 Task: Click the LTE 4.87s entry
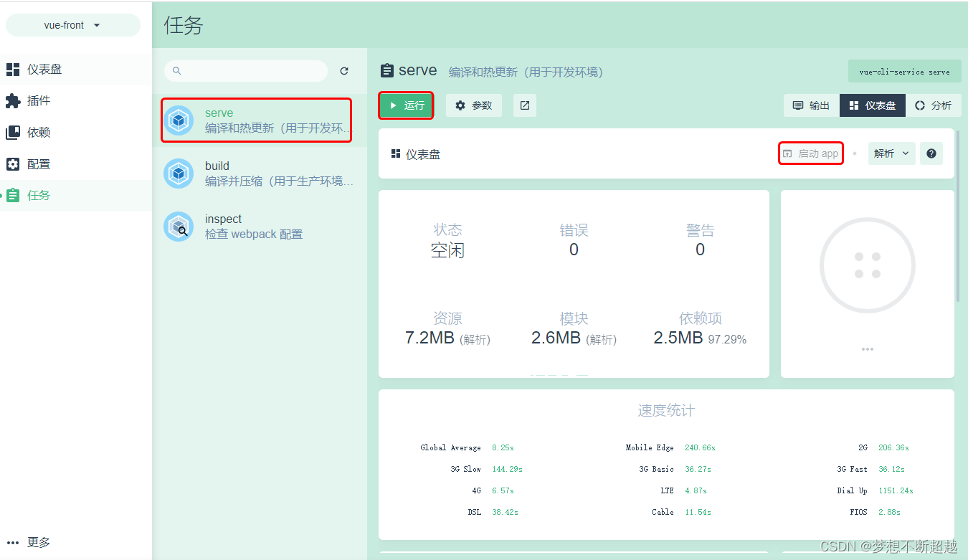tap(684, 490)
